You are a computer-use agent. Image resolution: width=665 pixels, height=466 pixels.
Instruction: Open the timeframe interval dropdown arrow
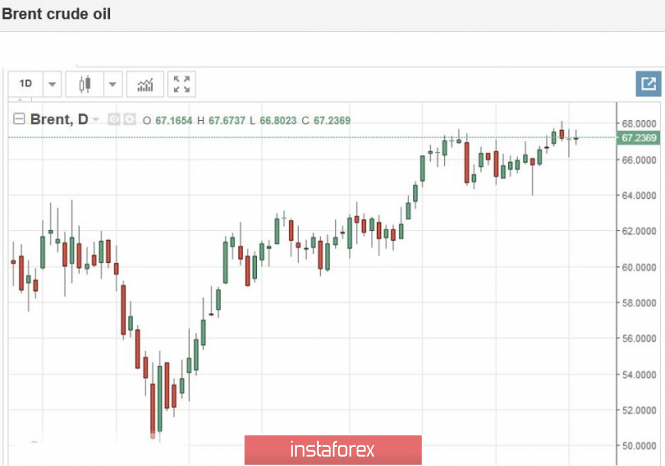(x=52, y=84)
